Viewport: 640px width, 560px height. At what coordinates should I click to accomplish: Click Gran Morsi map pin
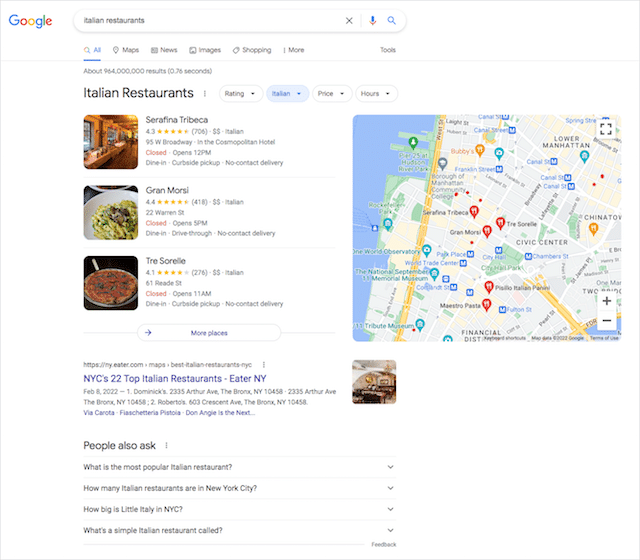pos(487,231)
